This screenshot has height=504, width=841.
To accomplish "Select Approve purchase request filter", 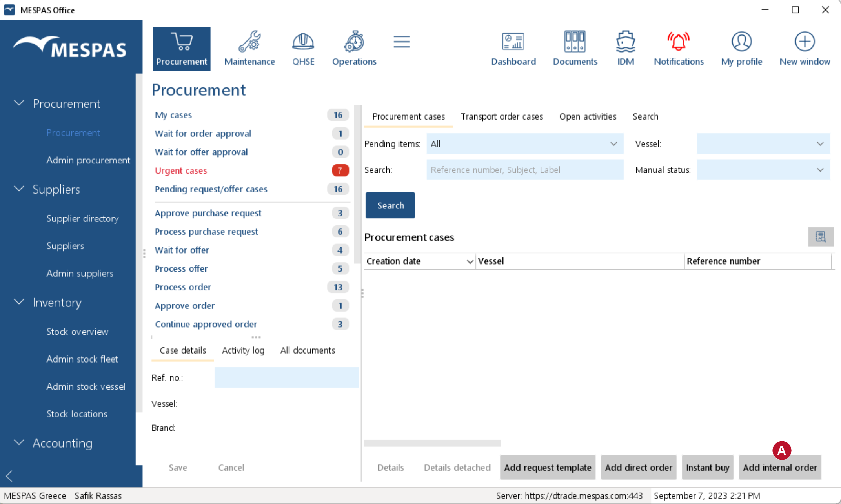I will (x=251, y=213).
